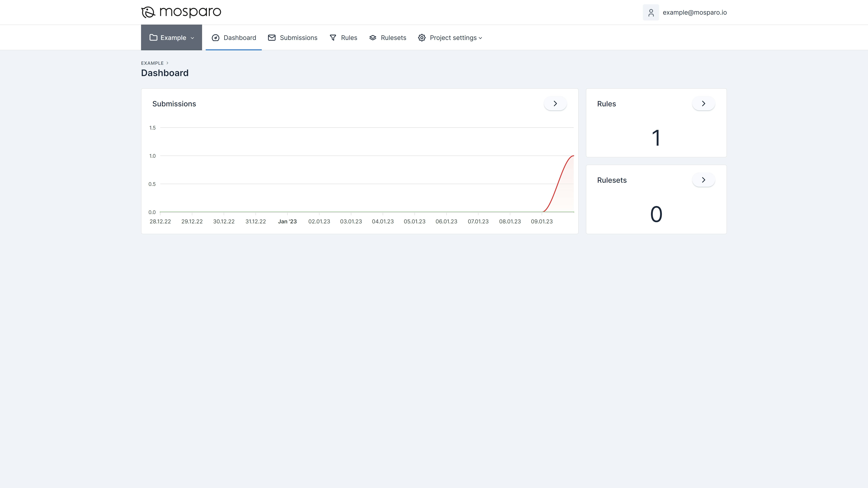
Task: Open the Dashboard tab
Action: pyautogui.click(x=234, y=38)
